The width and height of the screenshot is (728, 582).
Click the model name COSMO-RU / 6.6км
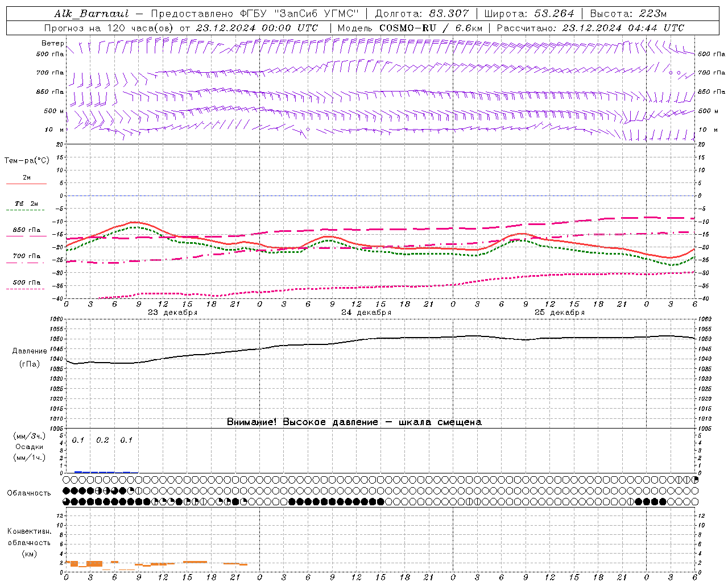coord(431,28)
